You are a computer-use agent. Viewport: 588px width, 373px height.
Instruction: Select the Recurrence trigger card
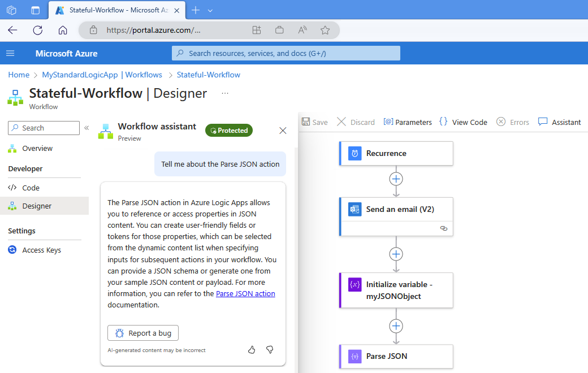[396, 153]
